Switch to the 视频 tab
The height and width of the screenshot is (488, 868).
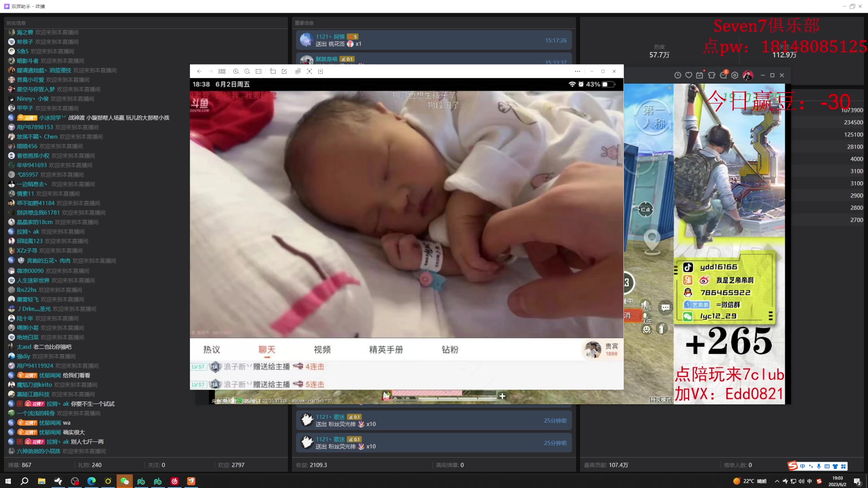point(321,349)
